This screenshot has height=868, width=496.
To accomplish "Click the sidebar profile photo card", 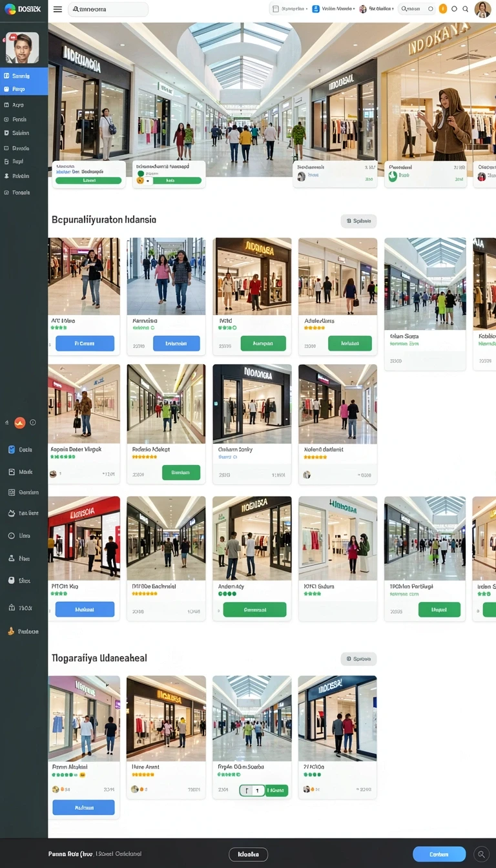I will click(23, 47).
